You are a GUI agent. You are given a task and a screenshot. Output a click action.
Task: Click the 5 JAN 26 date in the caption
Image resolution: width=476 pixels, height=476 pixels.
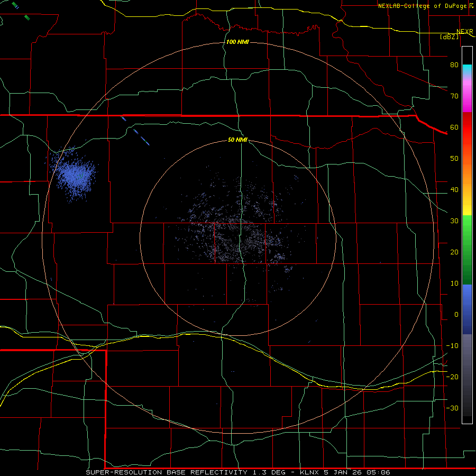(343, 472)
